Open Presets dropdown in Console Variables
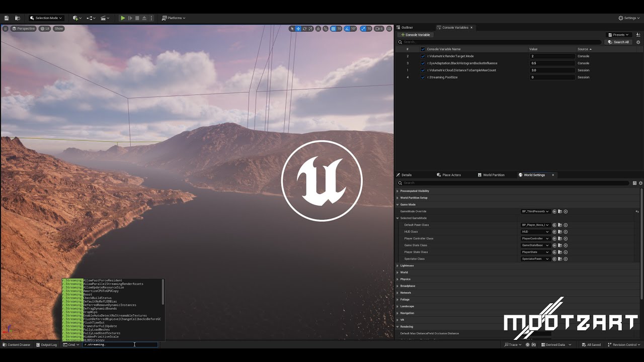 coord(619,35)
